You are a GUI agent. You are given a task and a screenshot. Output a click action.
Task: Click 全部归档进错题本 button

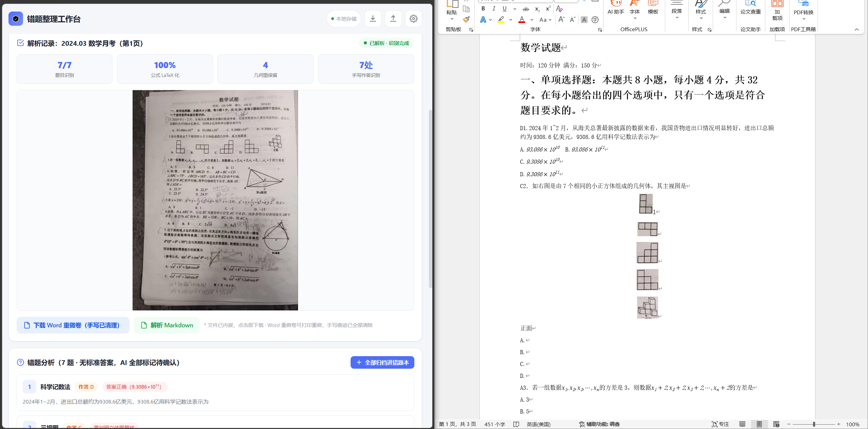click(382, 363)
